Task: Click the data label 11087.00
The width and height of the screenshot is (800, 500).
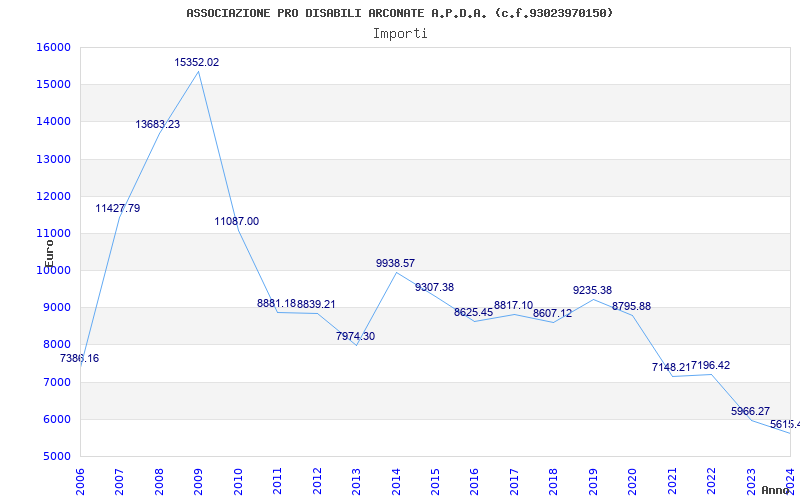Action: 237,221
